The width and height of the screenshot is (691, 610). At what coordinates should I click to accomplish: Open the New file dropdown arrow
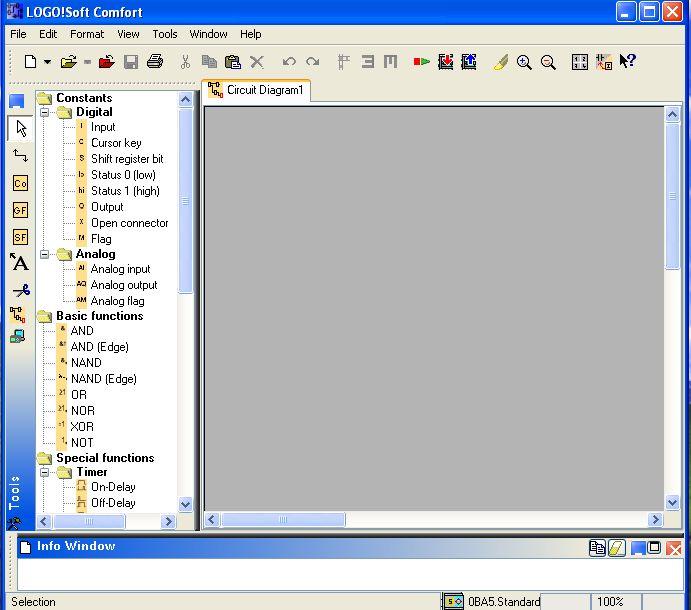(47, 62)
